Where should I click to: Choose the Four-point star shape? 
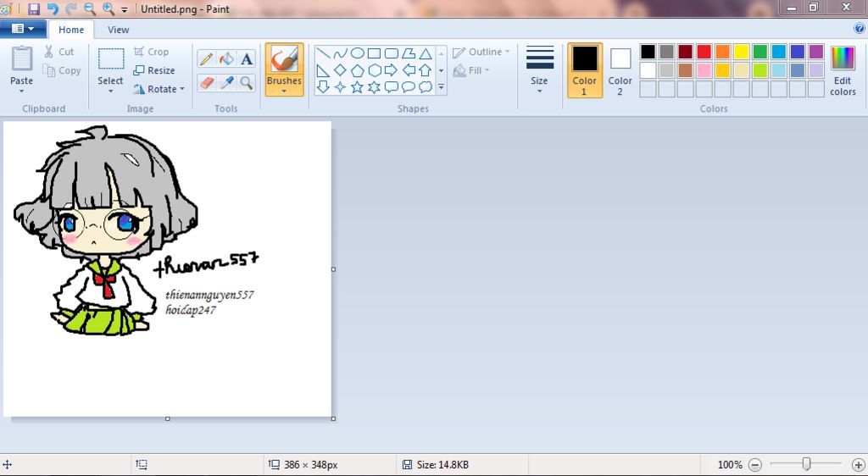pos(341,86)
